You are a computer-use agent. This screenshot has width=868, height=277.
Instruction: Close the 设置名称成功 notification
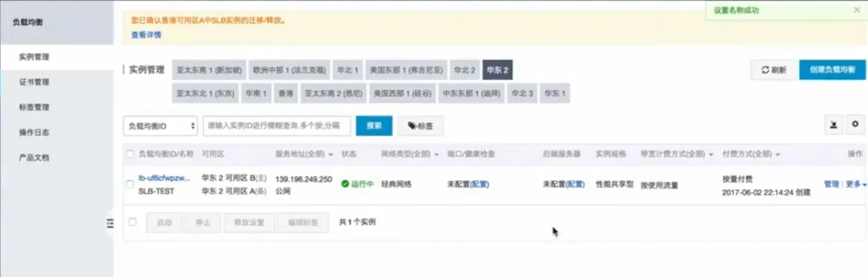tap(857, 10)
